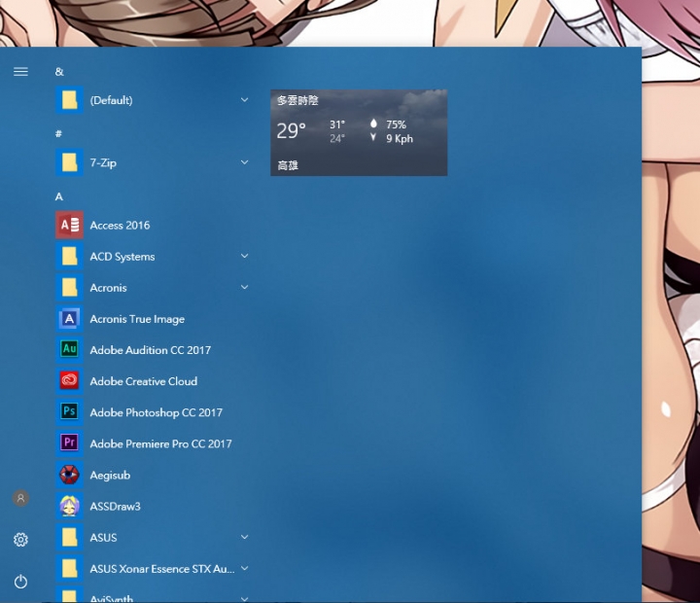Screen dimensions: 700x603
Task: Jump using the '#' section header
Action: click(58, 133)
